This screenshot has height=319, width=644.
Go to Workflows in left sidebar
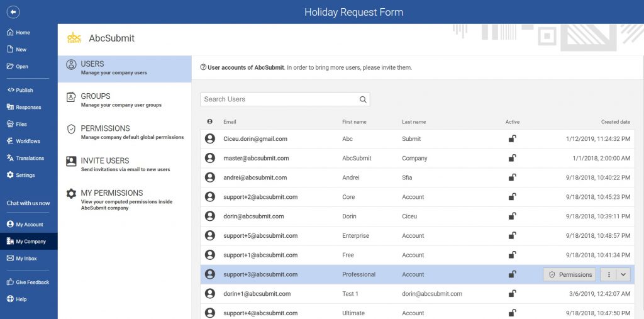coord(28,141)
